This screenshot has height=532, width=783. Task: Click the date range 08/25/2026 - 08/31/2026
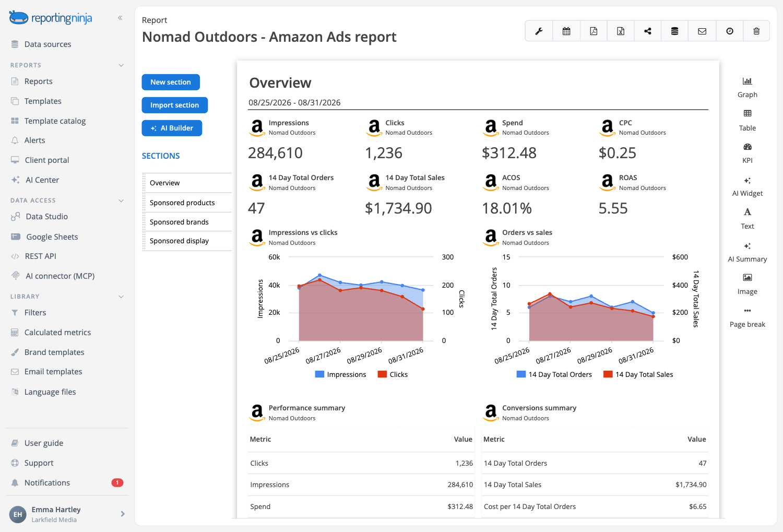click(x=294, y=103)
